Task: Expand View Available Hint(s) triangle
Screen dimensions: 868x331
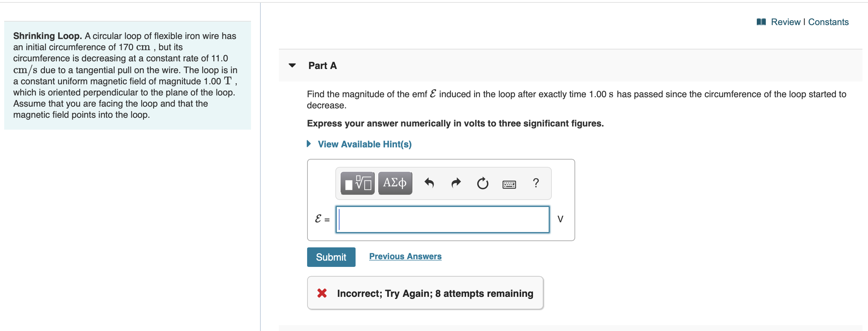Action: point(309,144)
